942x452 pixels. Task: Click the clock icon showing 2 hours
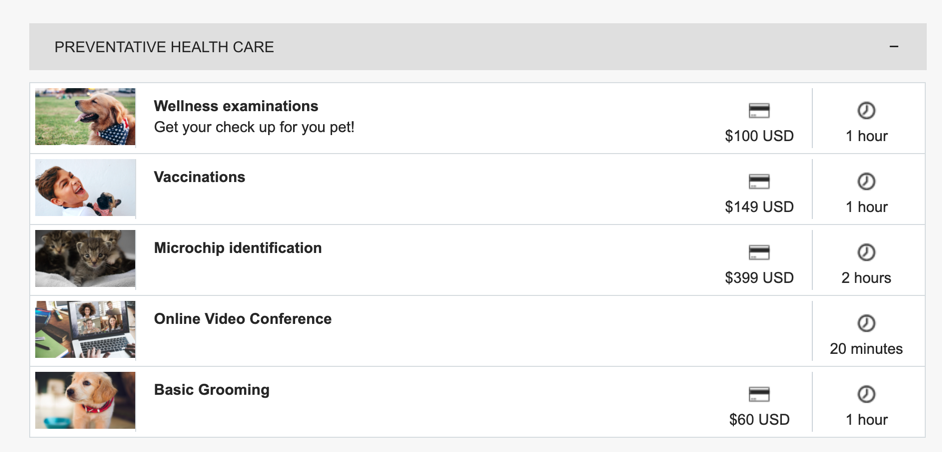coord(866,252)
